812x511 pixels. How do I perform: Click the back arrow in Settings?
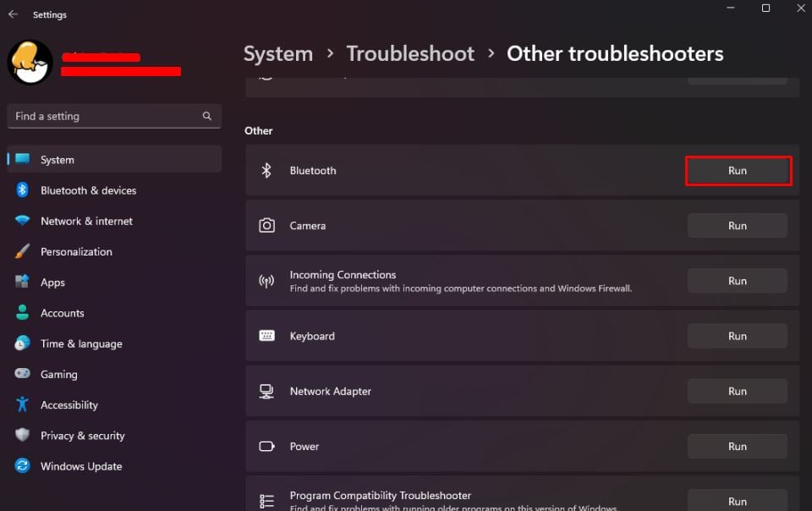point(13,14)
